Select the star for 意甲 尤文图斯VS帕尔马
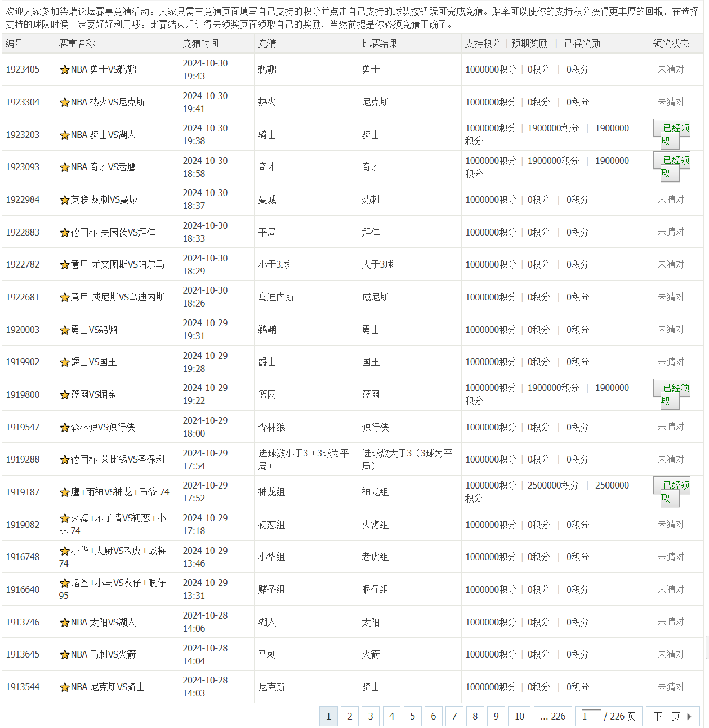 click(x=64, y=265)
